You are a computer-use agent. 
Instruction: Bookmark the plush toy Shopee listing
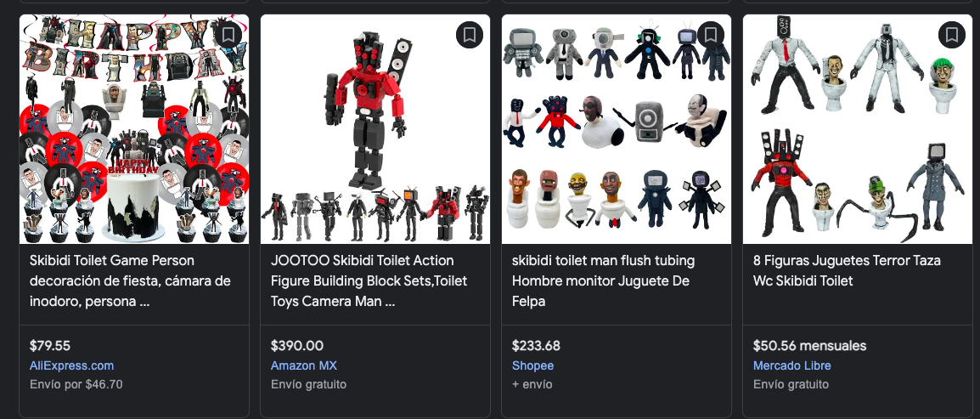tap(711, 35)
